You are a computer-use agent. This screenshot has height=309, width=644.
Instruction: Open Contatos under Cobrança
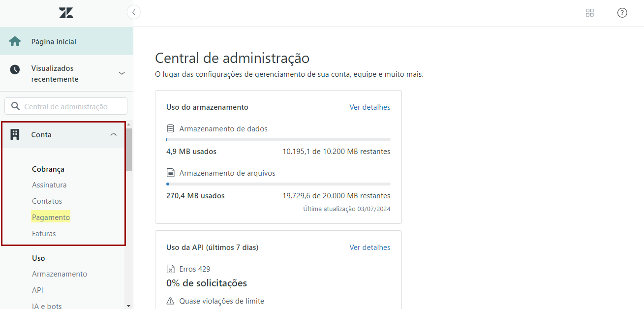point(47,201)
